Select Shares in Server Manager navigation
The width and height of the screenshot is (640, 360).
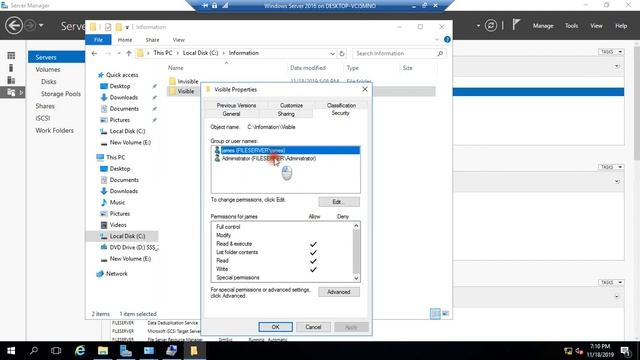[45, 106]
